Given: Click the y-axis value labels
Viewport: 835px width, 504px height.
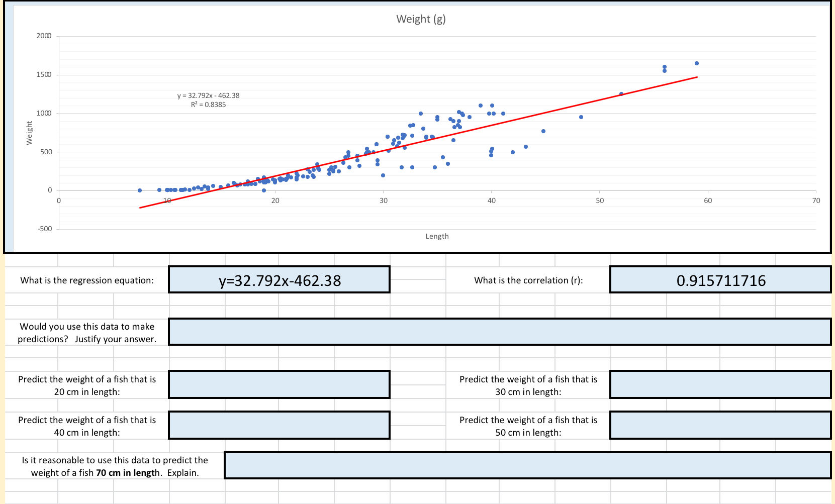Looking at the screenshot, I should (x=45, y=113).
